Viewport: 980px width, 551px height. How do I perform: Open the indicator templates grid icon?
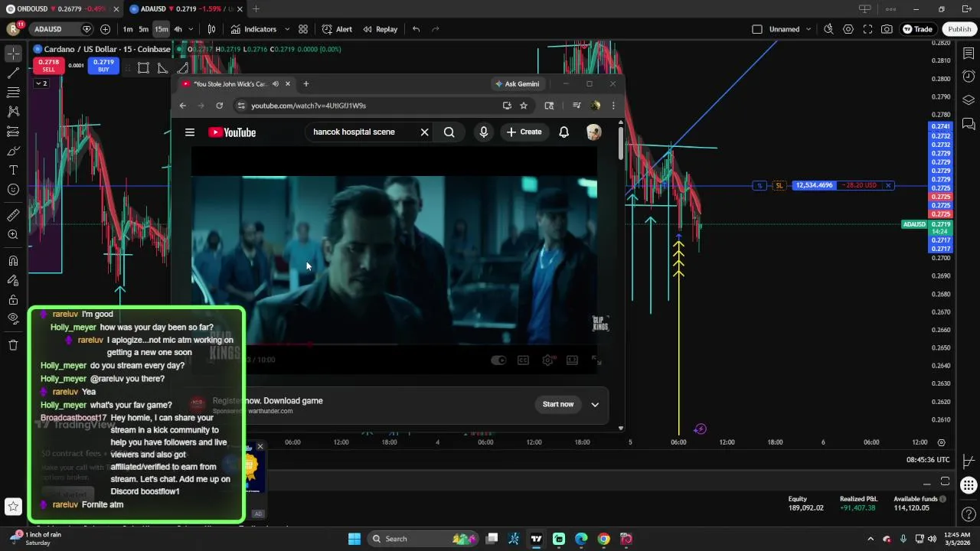point(303,29)
